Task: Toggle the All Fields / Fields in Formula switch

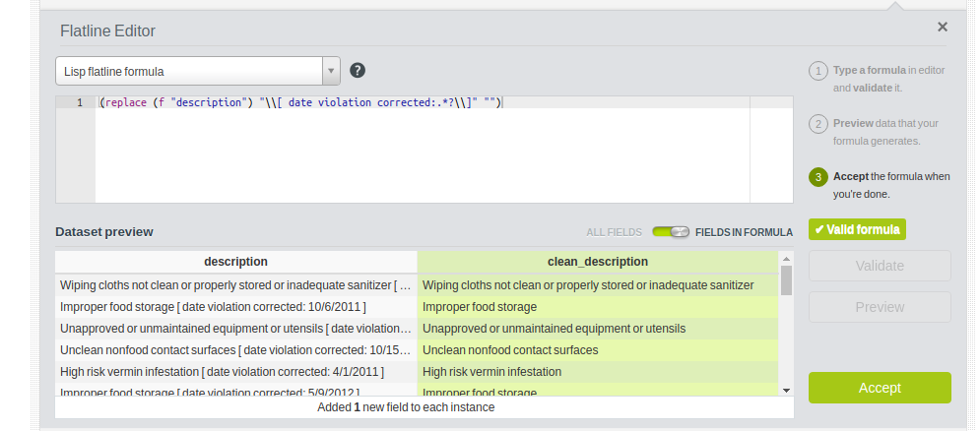Action: [670, 232]
